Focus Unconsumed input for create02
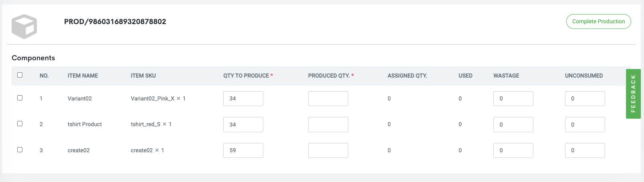 tap(585, 150)
